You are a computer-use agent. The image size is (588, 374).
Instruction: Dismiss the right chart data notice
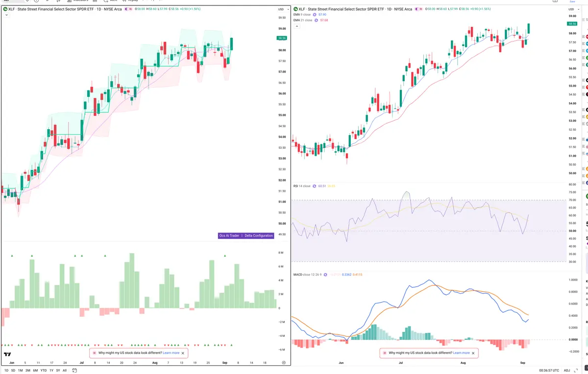pyautogui.click(x=473, y=352)
